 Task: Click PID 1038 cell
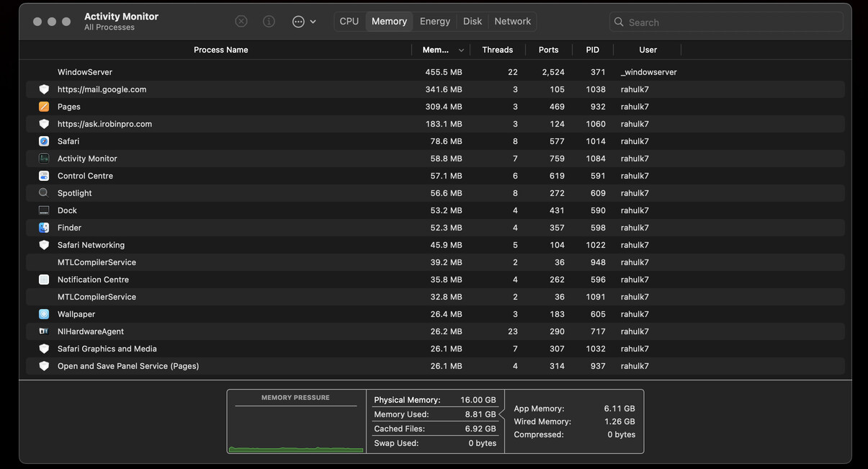pos(596,89)
